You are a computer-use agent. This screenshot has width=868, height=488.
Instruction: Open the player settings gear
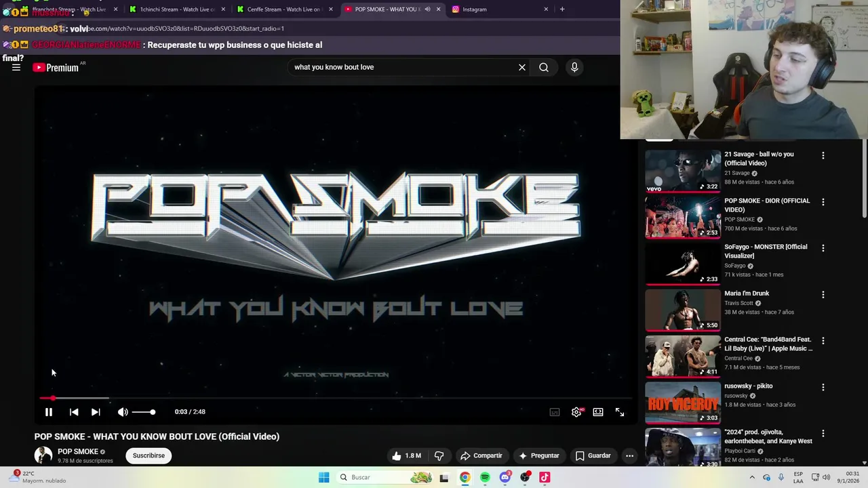[576, 412]
